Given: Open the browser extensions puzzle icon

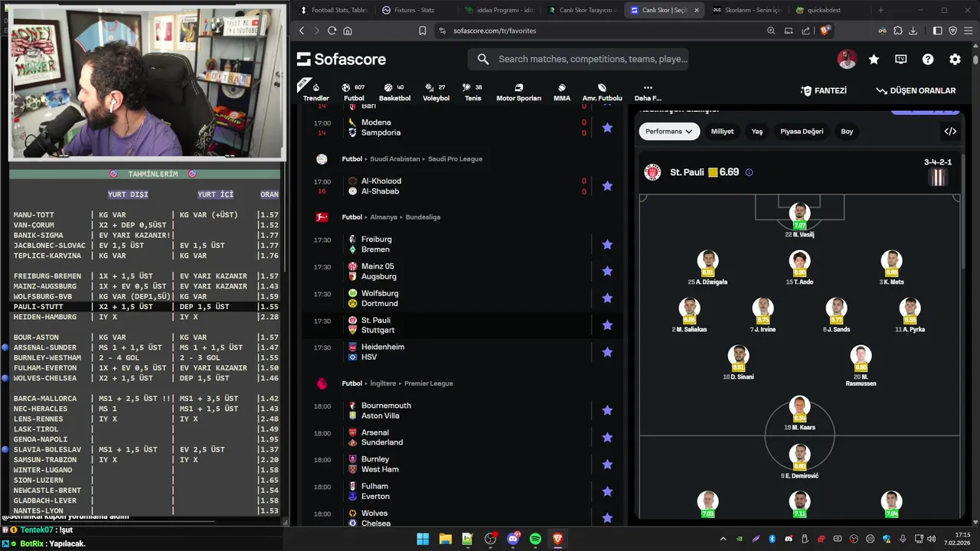Looking at the screenshot, I should (898, 31).
